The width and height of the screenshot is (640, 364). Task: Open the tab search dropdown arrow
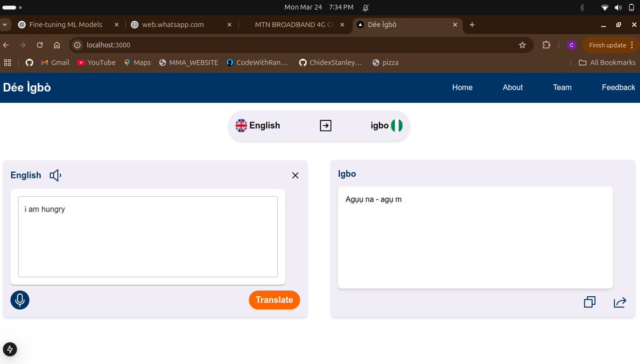click(5, 25)
